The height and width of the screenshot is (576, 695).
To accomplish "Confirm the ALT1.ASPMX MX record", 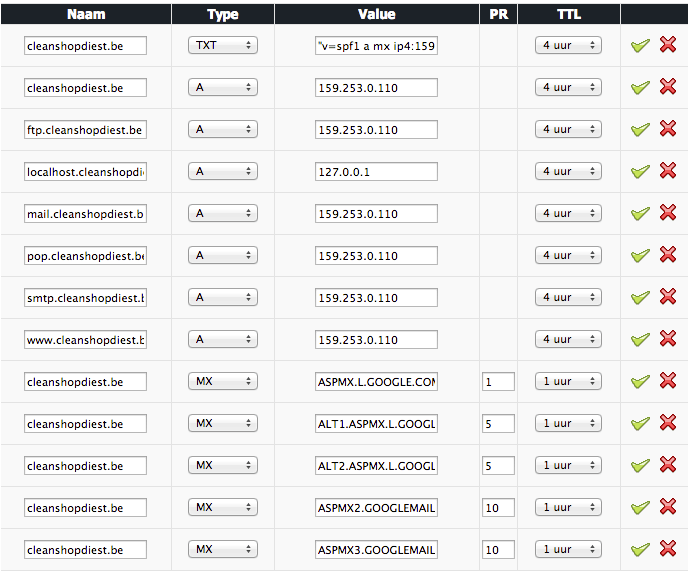I will (x=640, y=424).
